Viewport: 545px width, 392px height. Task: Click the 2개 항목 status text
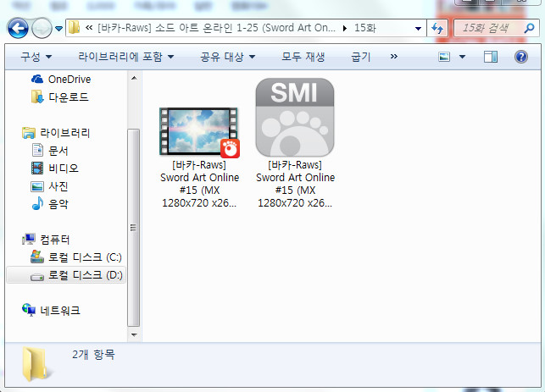(93, 355)
